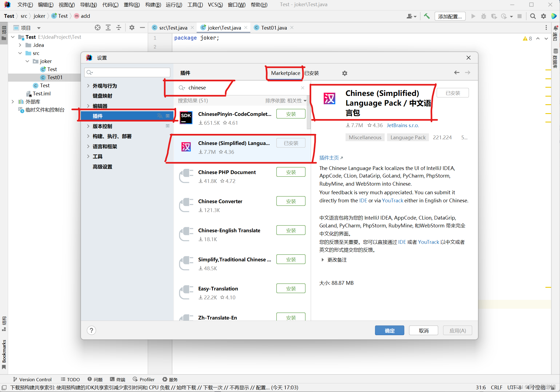Click 确定 confirm button
560x392 pixels.
coord(389,331)
